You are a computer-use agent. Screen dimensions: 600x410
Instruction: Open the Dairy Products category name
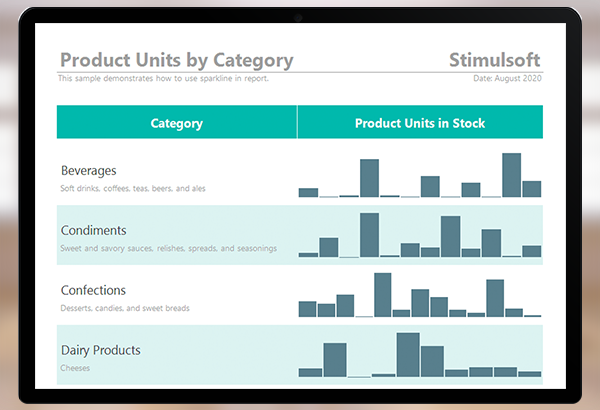tap(100, 350)
